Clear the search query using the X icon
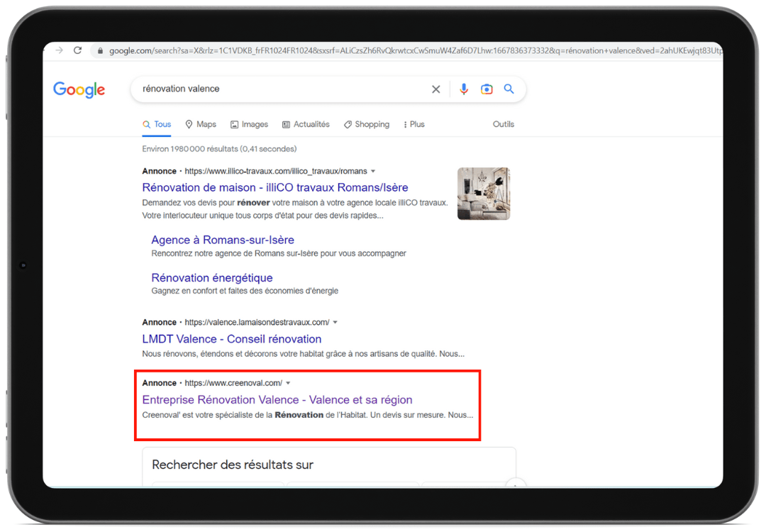The image size is (766, 532). click(x=435, y=89)
